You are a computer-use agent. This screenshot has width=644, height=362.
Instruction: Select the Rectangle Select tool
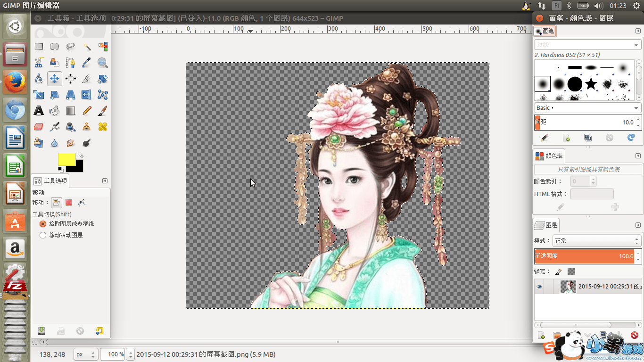point(39,47)
